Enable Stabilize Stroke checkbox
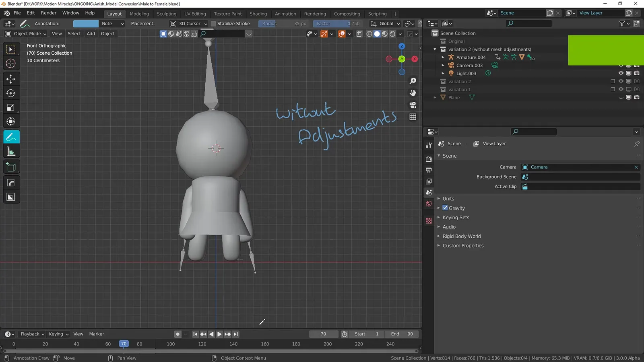This screenshot has height=362, width=644. (213, 24)
